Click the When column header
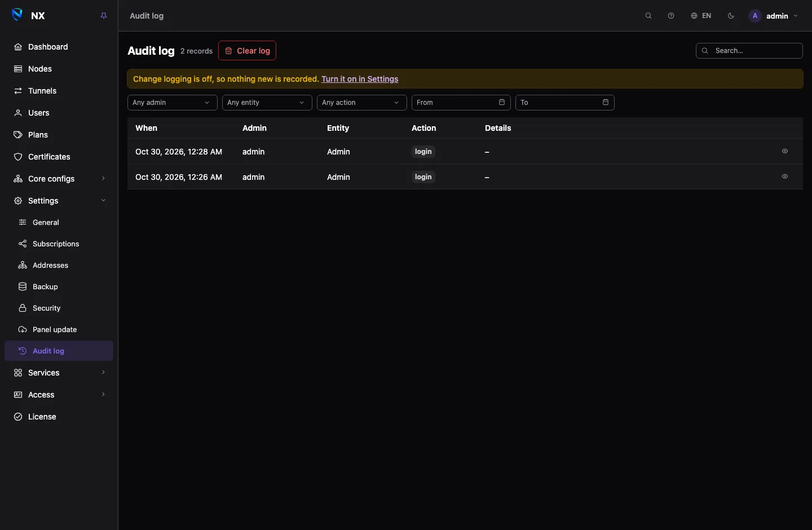Viewport: 812px width, 530px height. coord(146,128)
